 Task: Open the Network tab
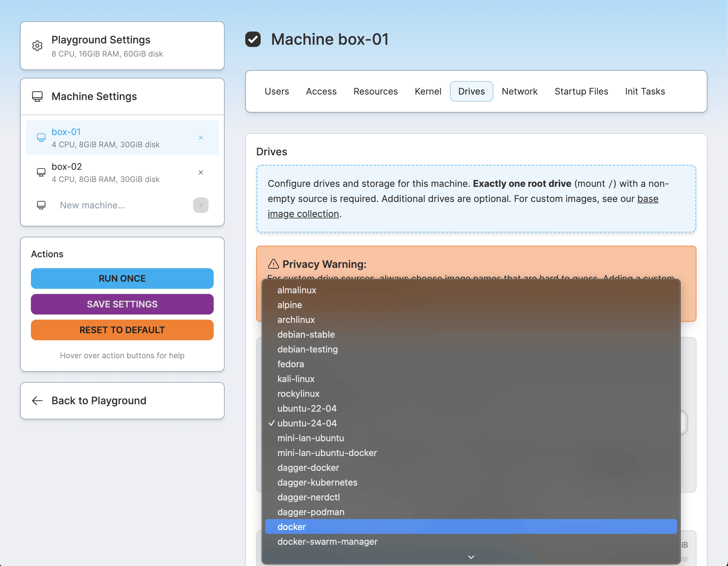click(x=519, y=91)
